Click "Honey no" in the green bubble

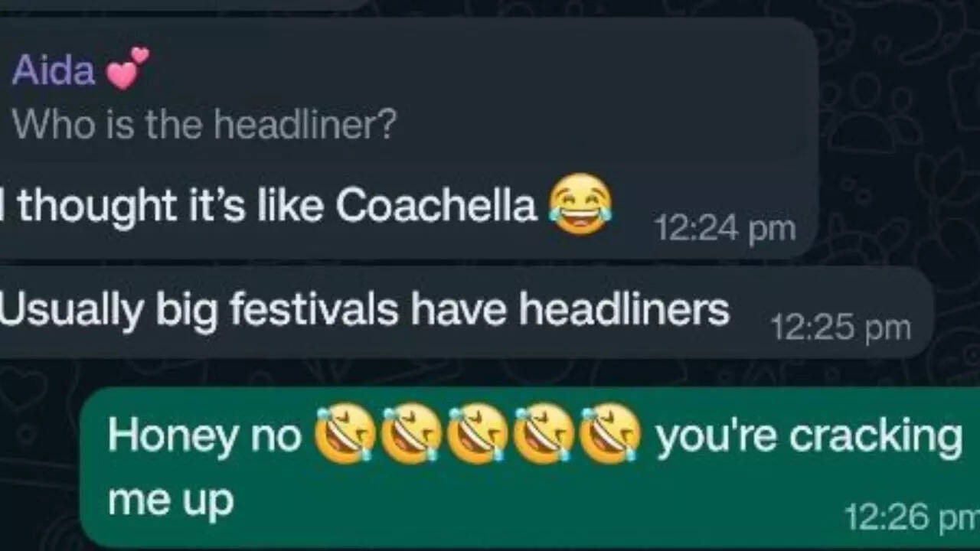(204, 435)
